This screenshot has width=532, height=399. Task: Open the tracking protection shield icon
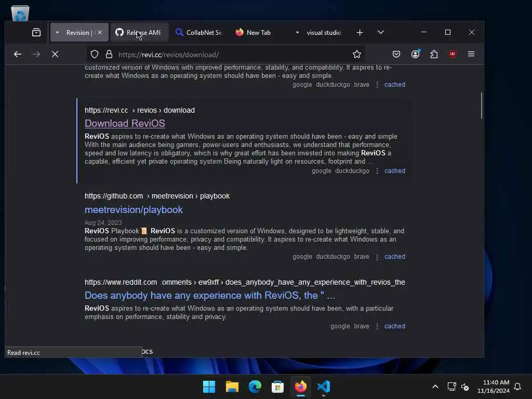coord(95,54)
